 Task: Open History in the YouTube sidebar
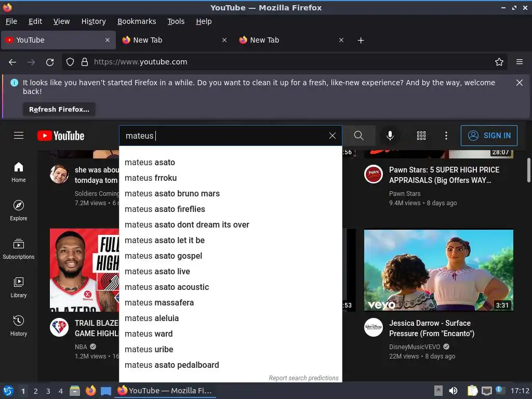(19, 326)
